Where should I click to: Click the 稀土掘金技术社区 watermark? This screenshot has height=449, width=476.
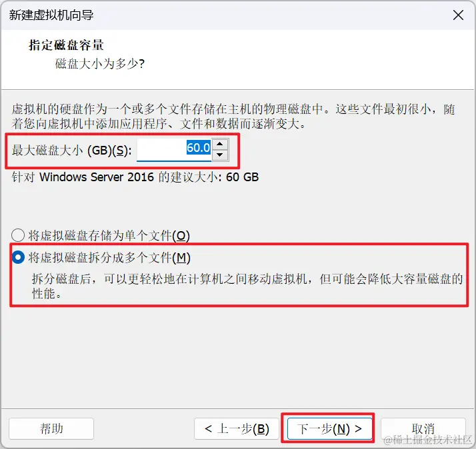[x=427, y=440]
